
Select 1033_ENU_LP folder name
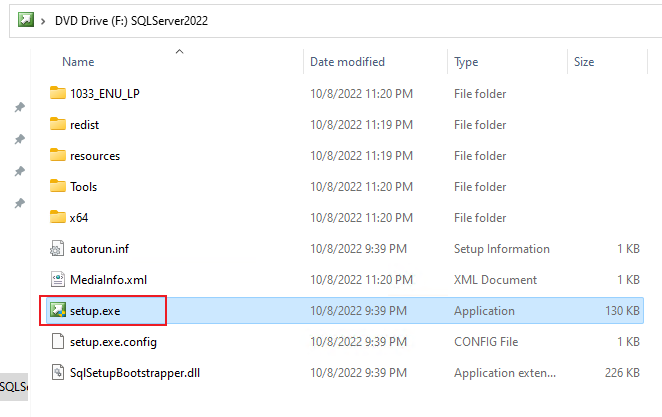point(105,93)
